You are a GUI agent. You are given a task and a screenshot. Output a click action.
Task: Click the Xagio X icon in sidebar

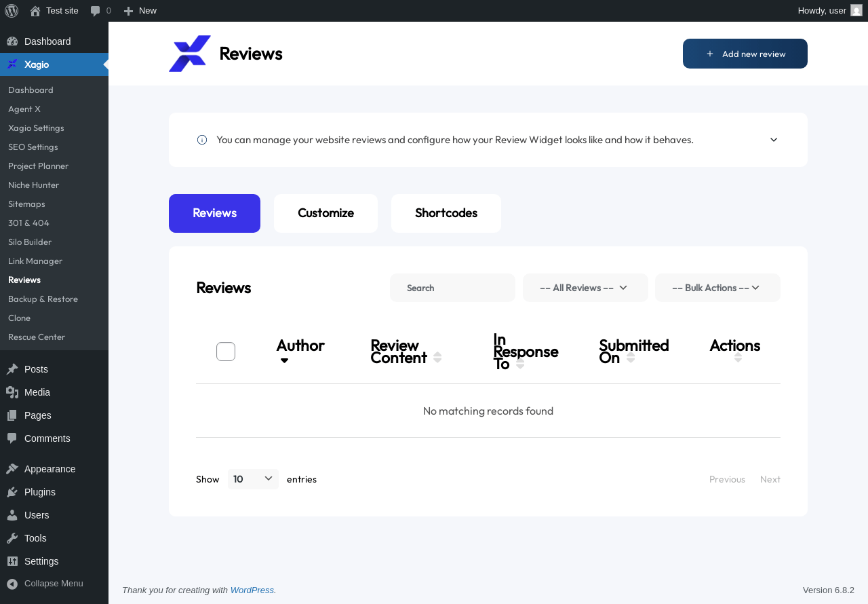pos(12,64)
